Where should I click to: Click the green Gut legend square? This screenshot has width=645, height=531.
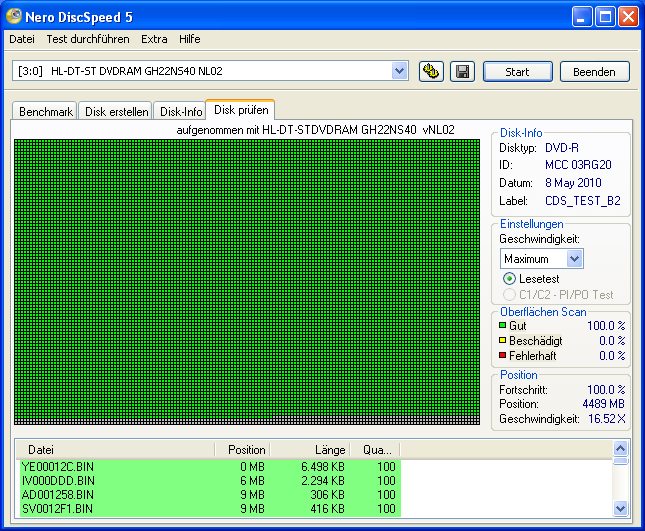[x=502, y=325]
